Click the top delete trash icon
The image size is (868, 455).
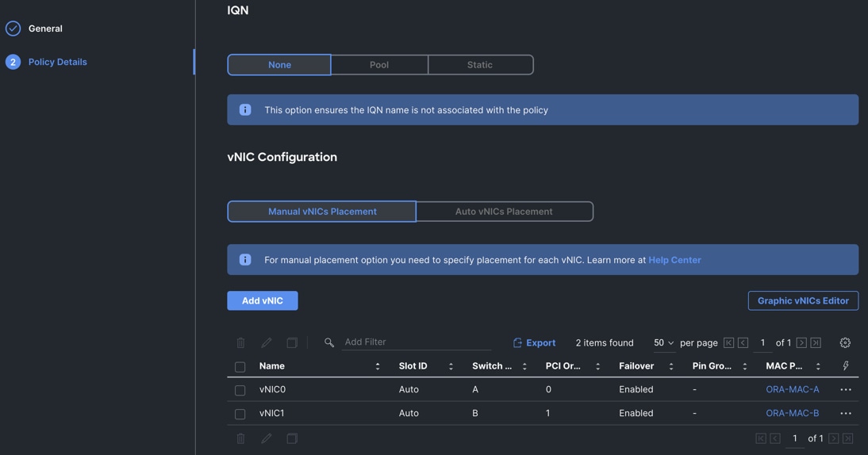(240, 342)
